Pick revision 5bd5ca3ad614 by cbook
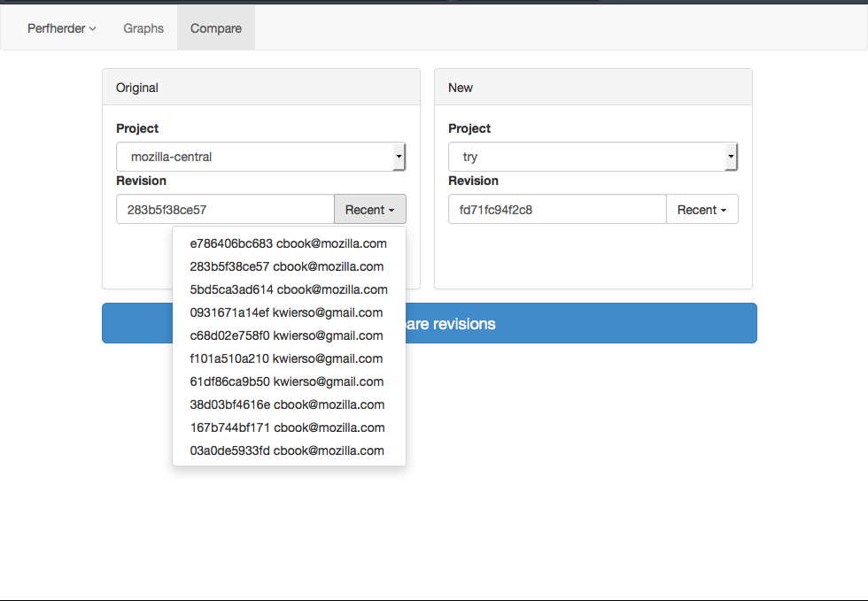The height and width of the screenshot is (601, 868). pos(288,289)
